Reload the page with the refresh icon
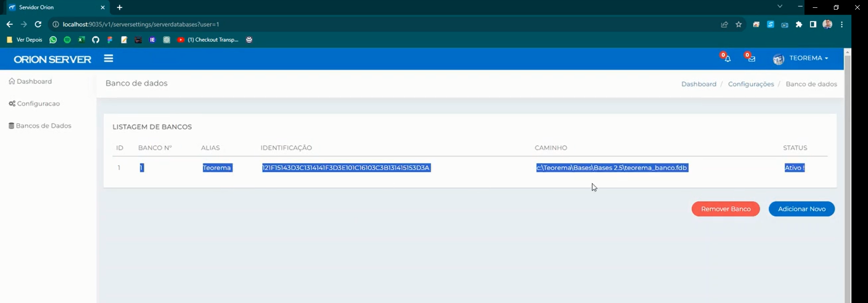 [x=38, y=24]
